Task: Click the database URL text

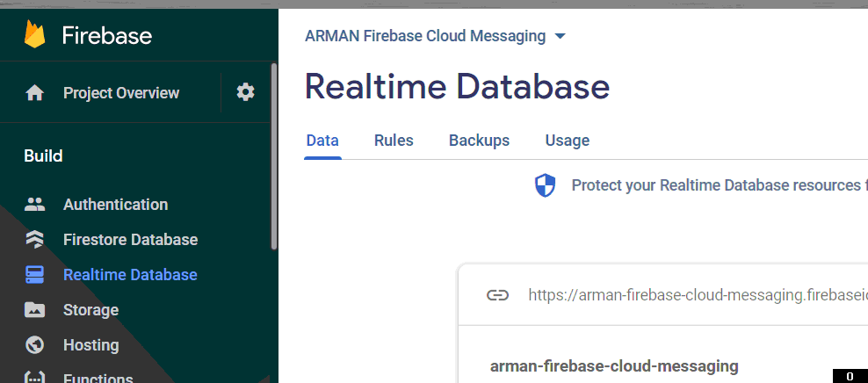Action: pyautogui.click(x=698, y=295)
